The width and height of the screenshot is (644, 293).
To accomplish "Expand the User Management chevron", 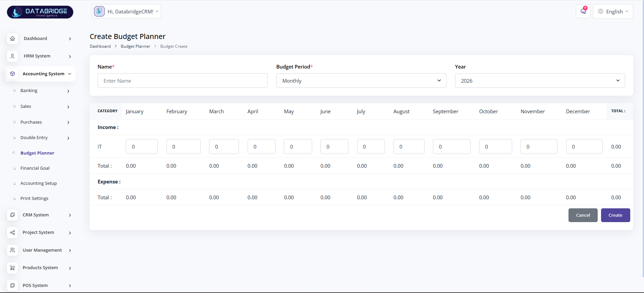I will click(70, 250).
